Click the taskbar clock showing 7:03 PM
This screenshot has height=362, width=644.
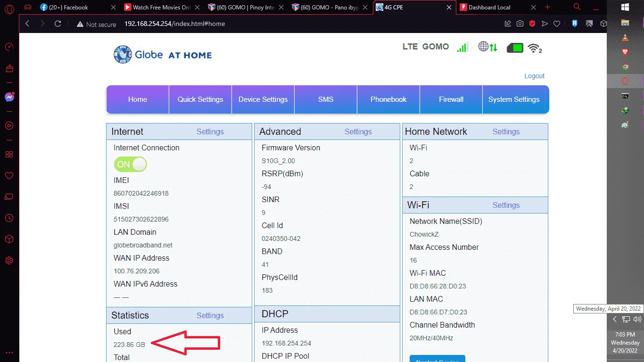625,343
